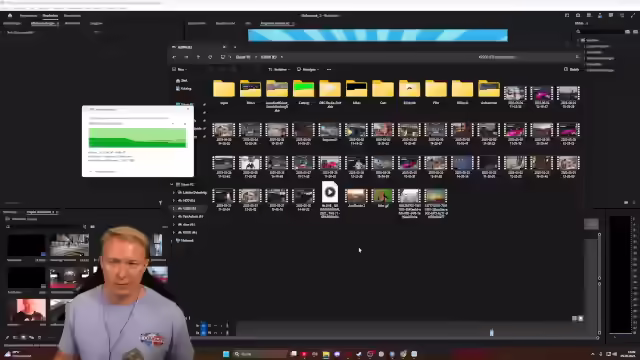Screen dimensions: 640x360
Task: Switch Explorer to large thumbnails view icon
Action: [x=581, y=318]
